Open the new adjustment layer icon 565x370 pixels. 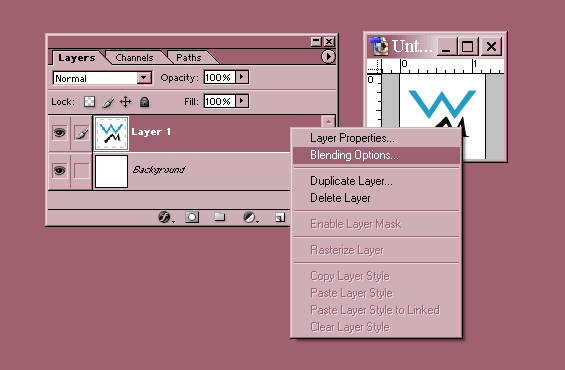coord(250,217)
